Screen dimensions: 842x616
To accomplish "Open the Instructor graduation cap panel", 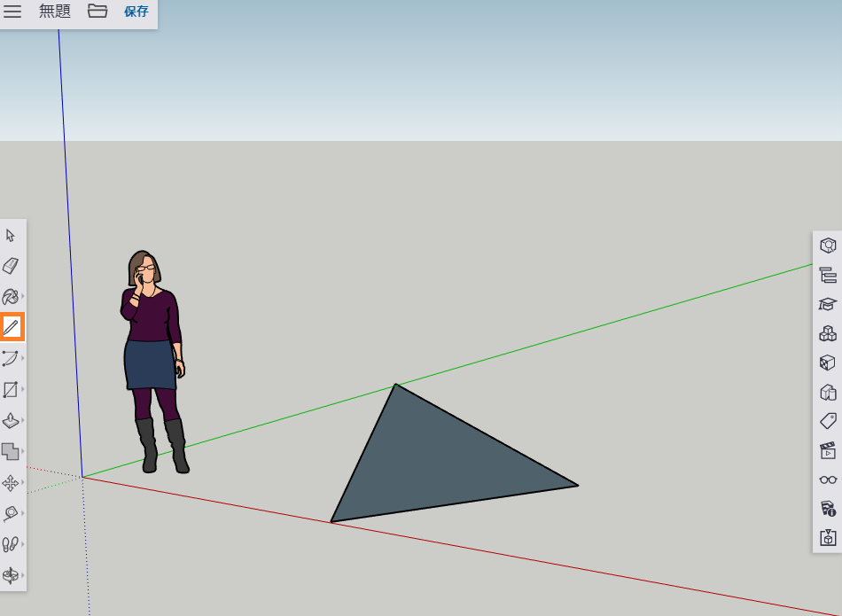I will pos(828,304).
